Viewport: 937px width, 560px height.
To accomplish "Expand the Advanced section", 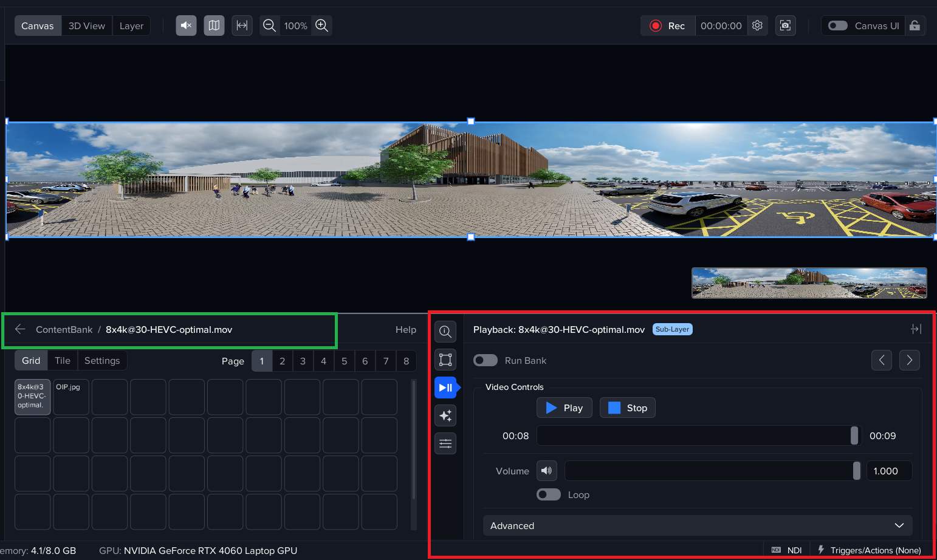I will (x=697, y=525).
